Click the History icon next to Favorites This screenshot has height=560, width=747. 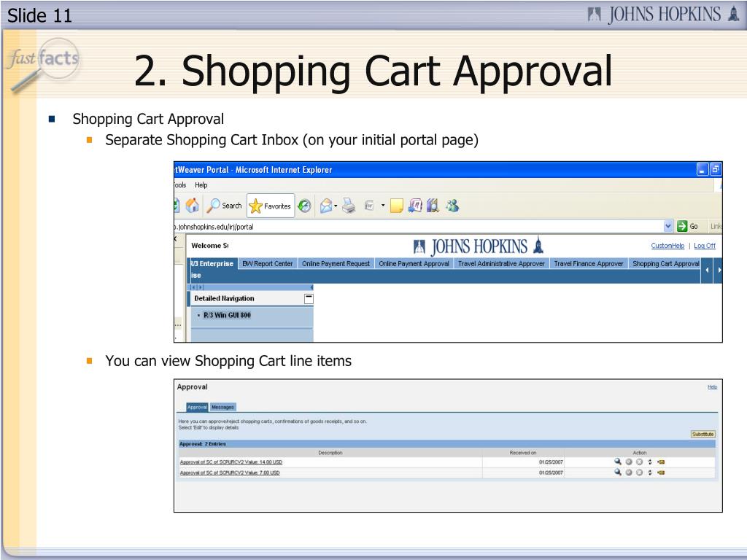point(304,206)
